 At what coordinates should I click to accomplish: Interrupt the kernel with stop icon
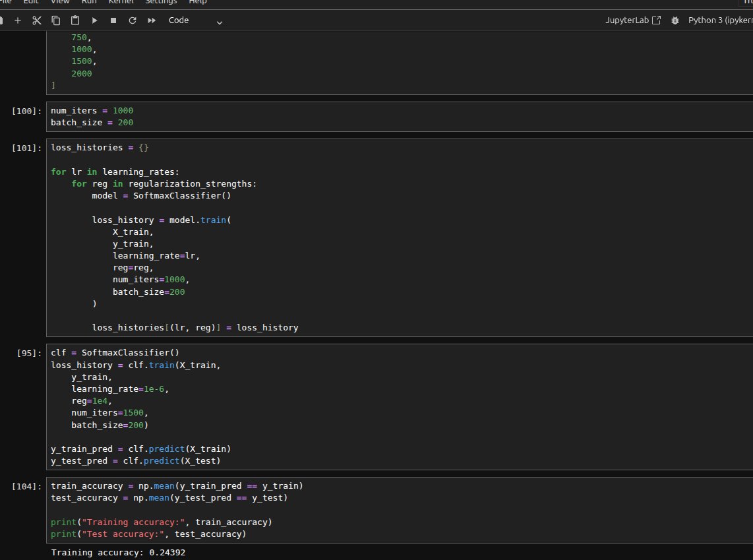click(113, 20)
